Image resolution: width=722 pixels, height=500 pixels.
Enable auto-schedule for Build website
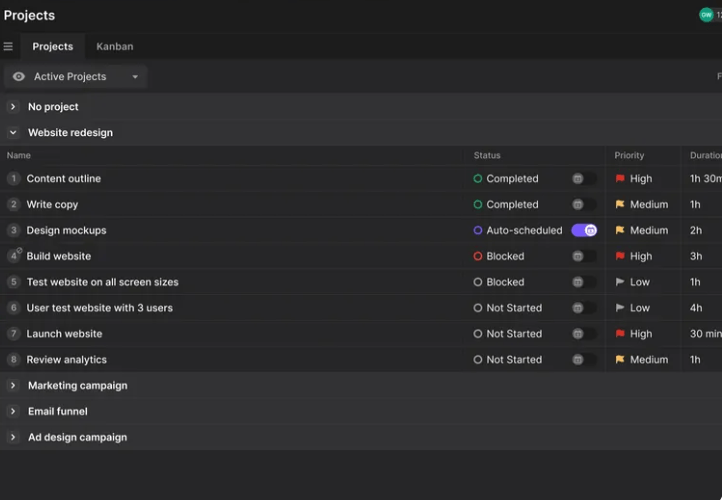click(584, 256)
